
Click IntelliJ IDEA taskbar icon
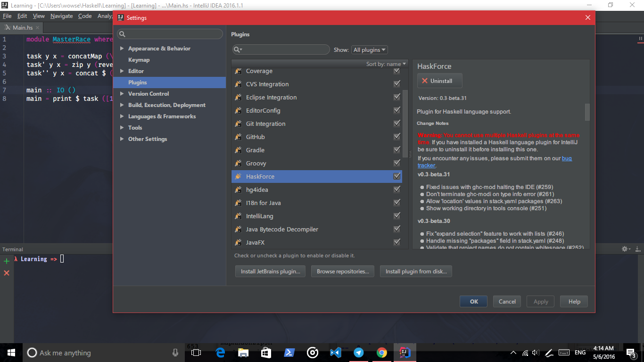click(405, 353)
